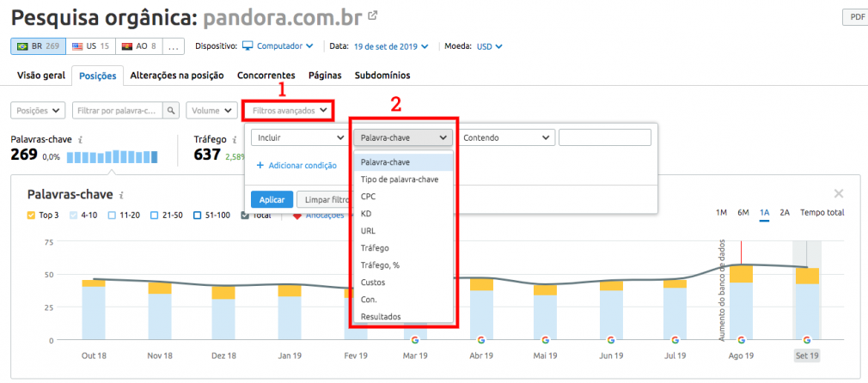Click Google update icon under Set 19
Viewport: 868px width, 383px height.
tap(807, 340)
